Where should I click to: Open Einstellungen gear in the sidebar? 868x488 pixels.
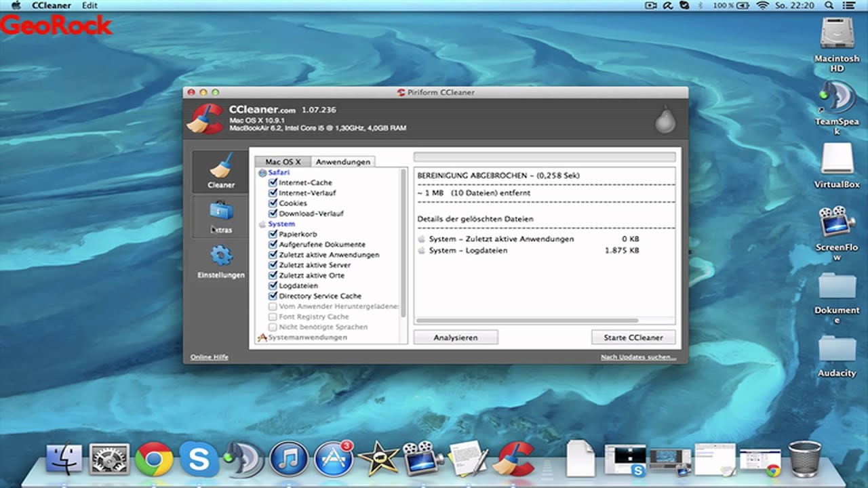(220, 262)
